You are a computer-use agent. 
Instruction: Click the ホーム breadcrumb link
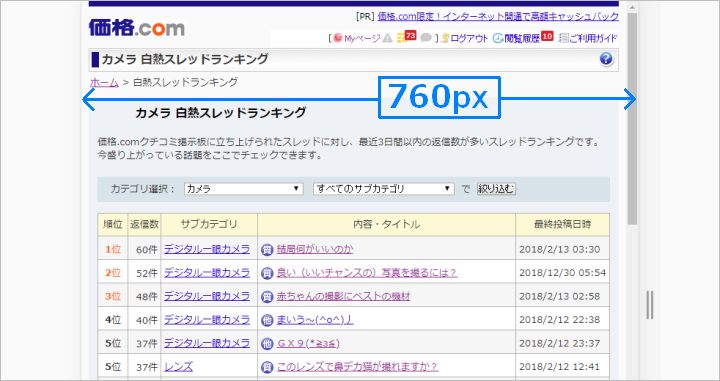pos(104,82)
